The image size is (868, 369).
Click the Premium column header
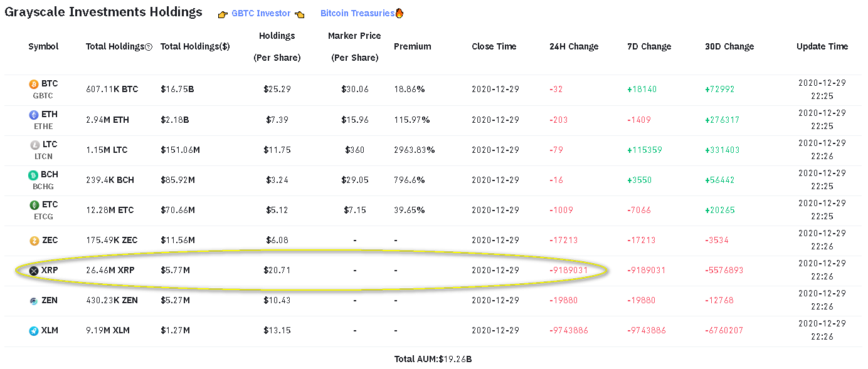[413, 46]
